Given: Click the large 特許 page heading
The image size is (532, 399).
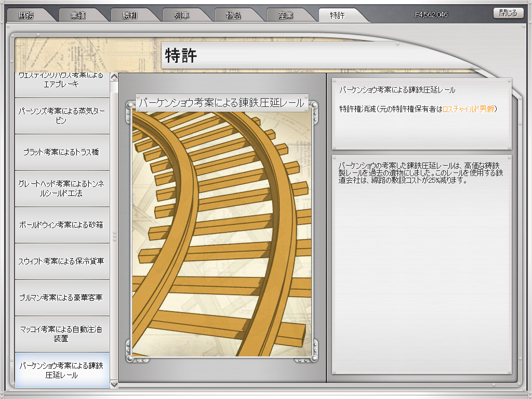Looking at the screenshot, I should coord(181,55).
